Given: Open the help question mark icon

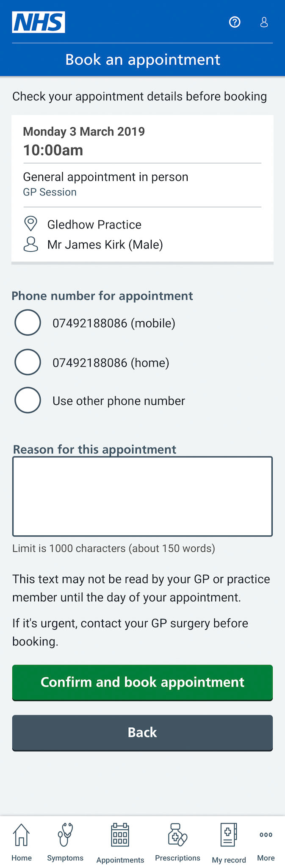Looking at the screenshot, I should coord(235,22).
